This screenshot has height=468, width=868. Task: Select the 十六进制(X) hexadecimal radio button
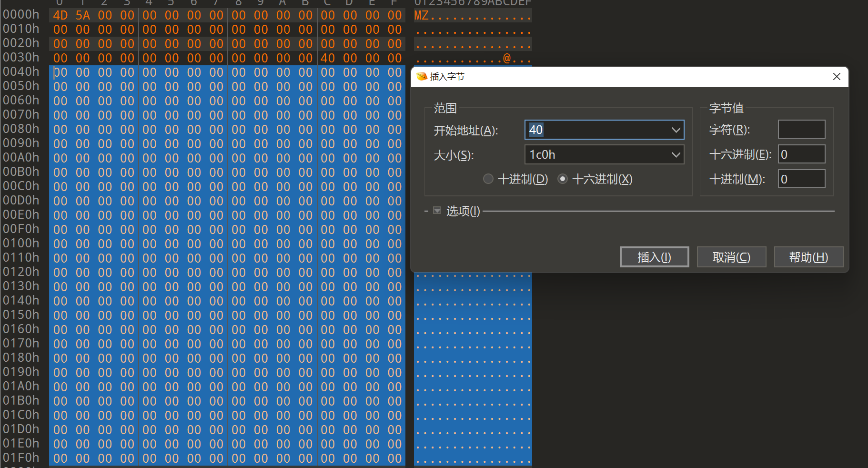tap(563, 179)
